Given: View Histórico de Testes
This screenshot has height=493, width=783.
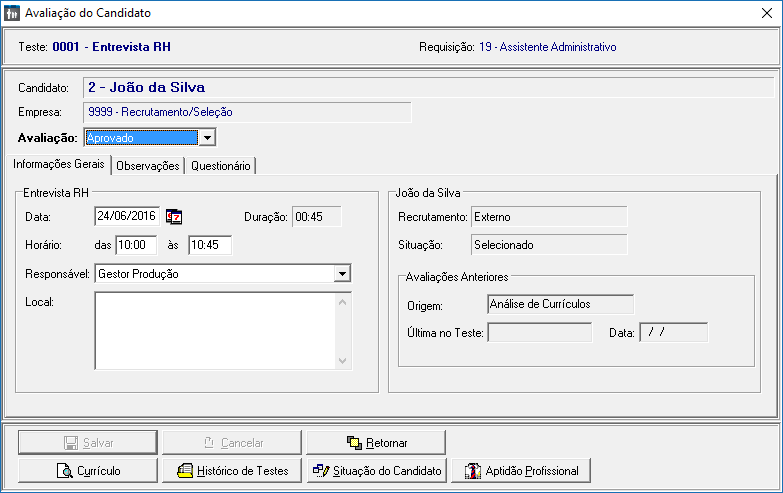Looking at the screenshot, I should [x=232, y=470].
